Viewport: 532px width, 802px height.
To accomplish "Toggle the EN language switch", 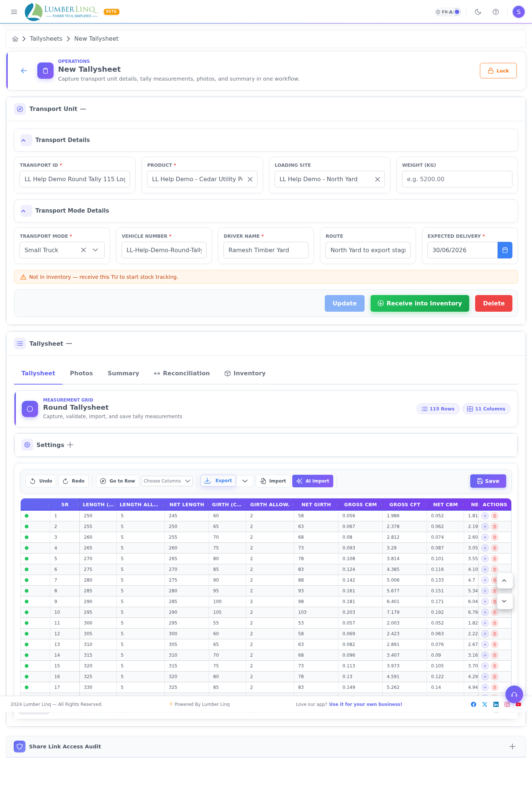I will pyautogui.click(x=448, y=12).
